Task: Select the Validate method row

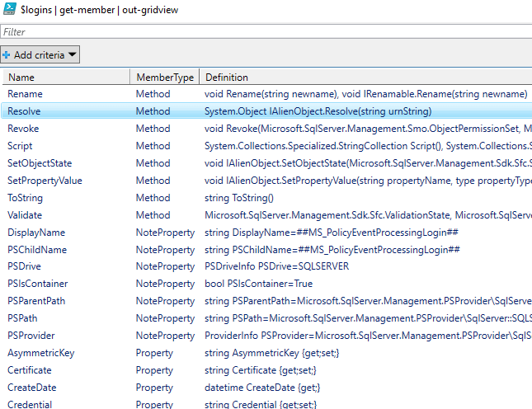Action: click(x=266, y=215)
